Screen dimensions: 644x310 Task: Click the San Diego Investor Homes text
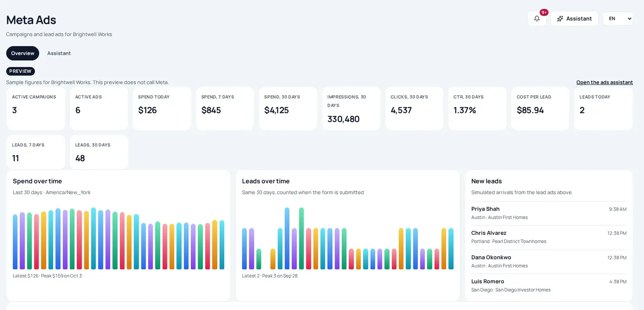[x=523, y=290]
